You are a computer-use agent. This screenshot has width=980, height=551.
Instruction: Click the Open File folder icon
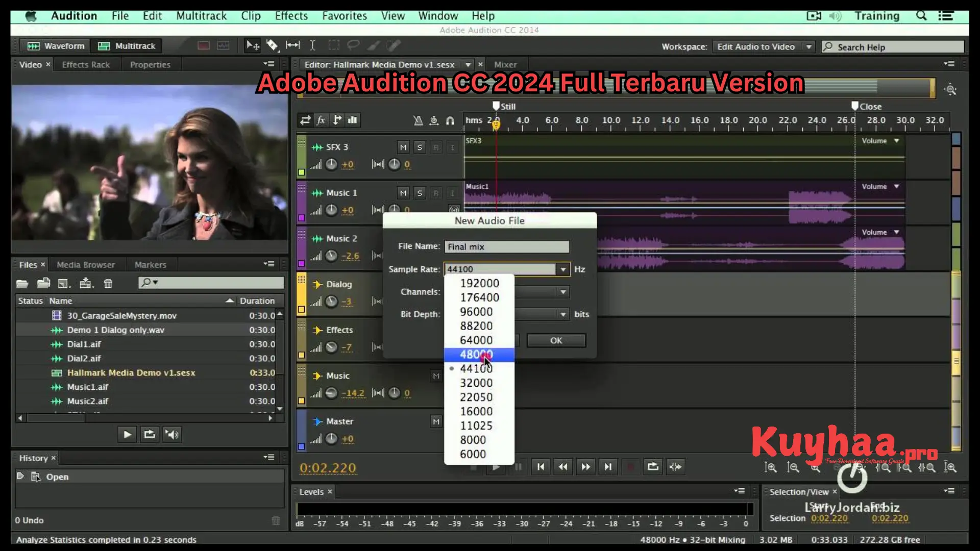pyautogui.click(x=22, y=283)
